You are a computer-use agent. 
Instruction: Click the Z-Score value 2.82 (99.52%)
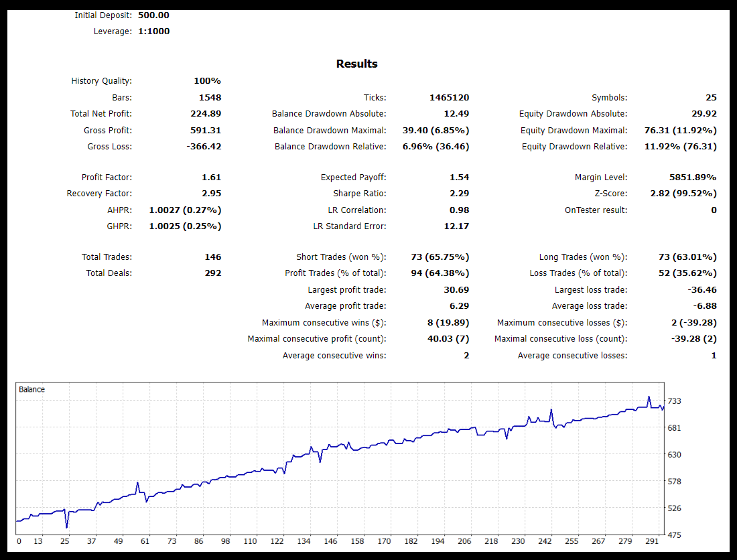[683, 194]
